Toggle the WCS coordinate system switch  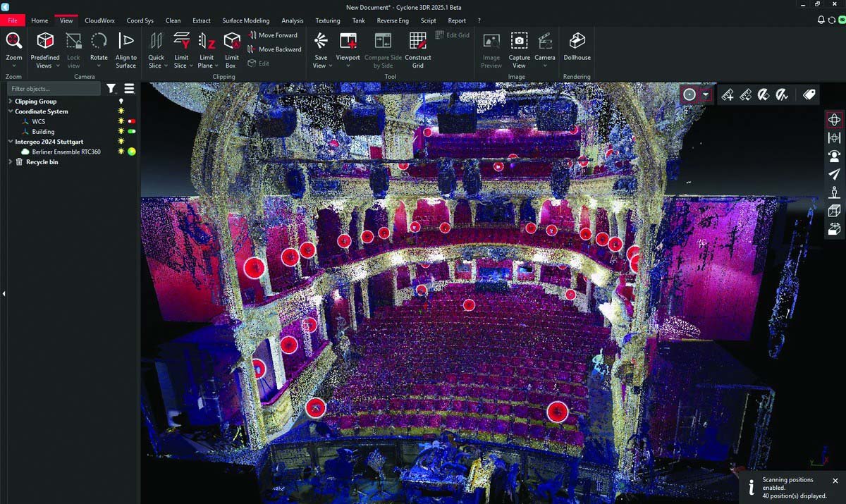[131, 121]
